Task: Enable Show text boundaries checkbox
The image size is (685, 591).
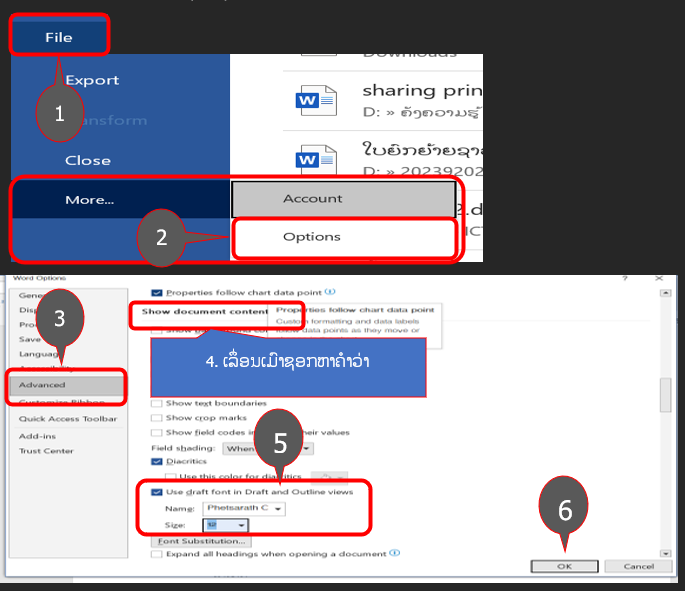Action: (156, 403)
